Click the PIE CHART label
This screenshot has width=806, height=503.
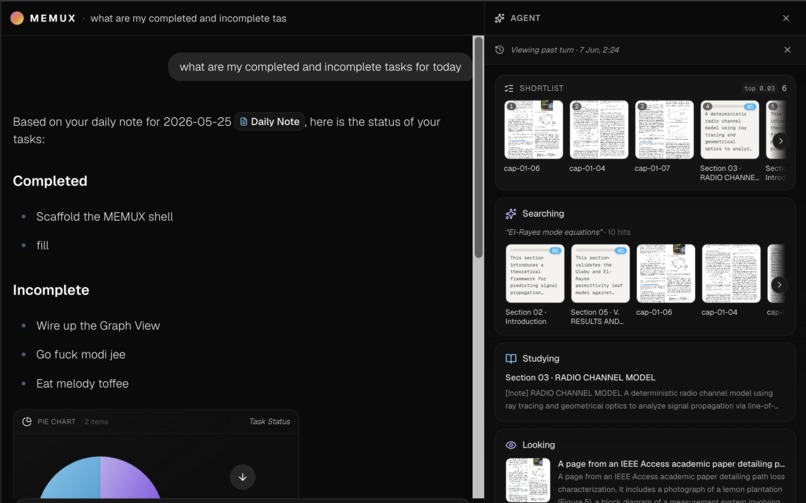click(x=56, y=422)
